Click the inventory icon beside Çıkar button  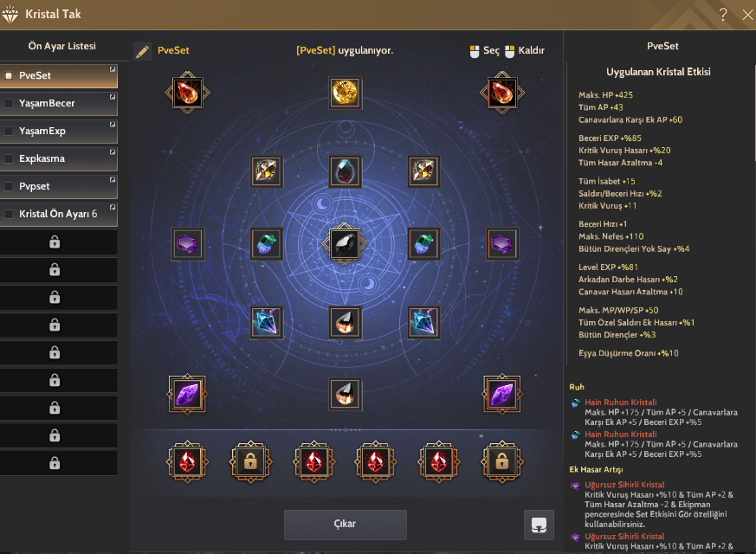[x=539, y=525]
